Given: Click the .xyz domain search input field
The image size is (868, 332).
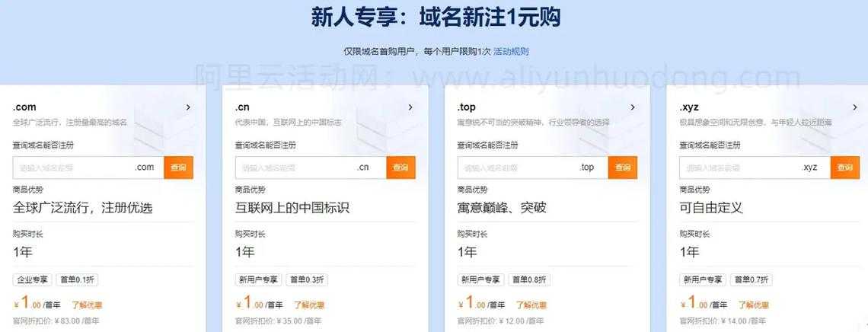Looking at the screenshot, I should 755,167.
